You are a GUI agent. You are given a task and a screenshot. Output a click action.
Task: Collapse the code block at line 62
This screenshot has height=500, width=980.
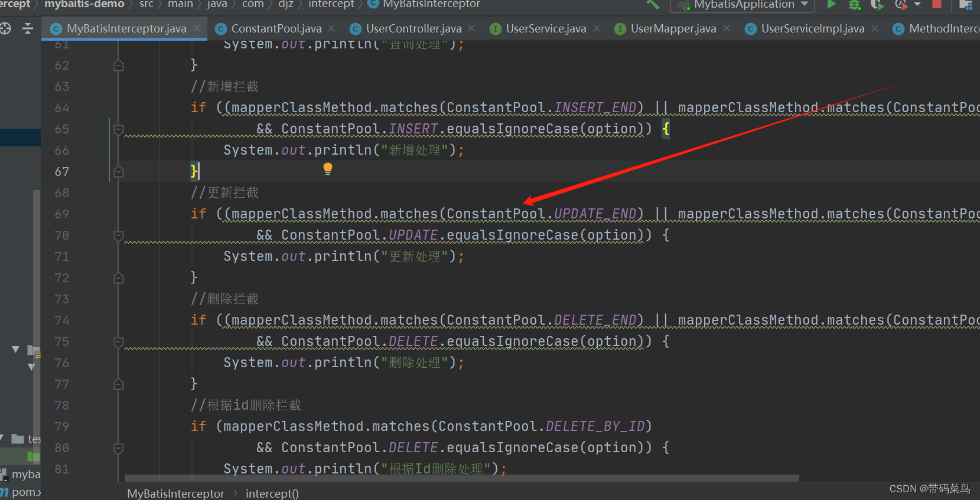pos(118,66)
